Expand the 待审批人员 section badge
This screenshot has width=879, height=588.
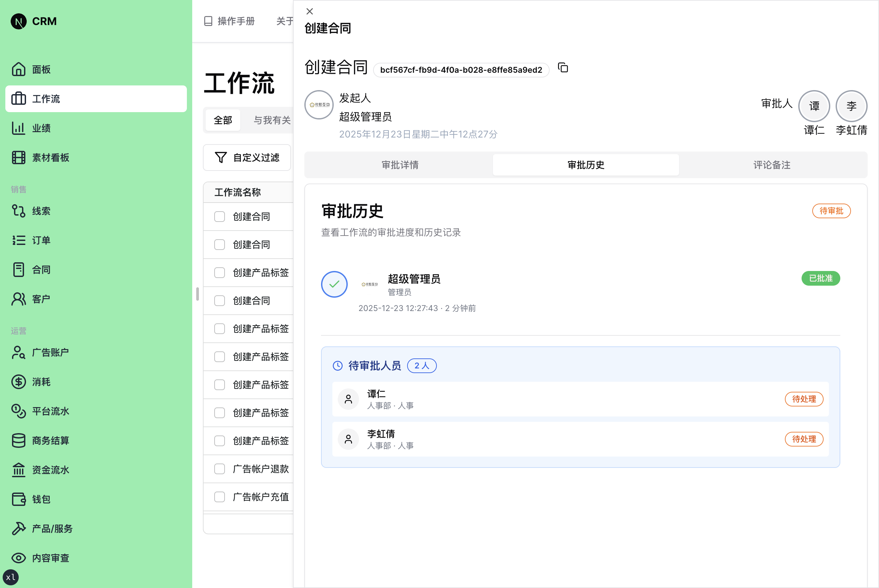[421, 366]
